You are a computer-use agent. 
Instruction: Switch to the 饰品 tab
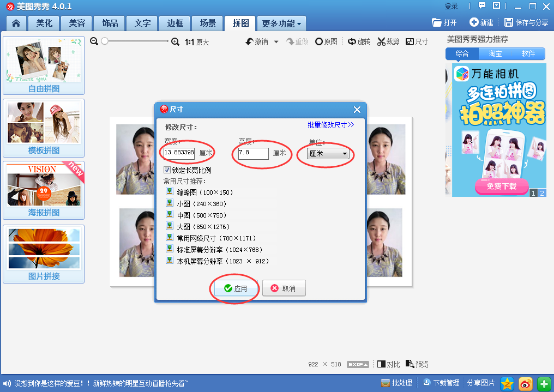pos(110,23)
